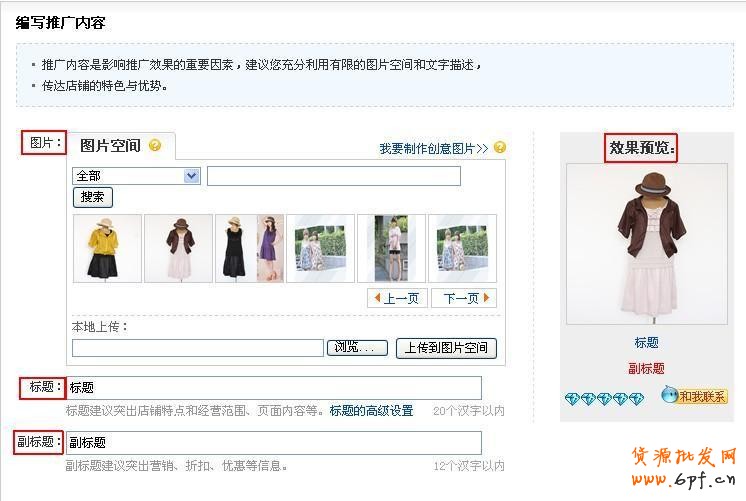Go to next page with 下一页
The image size is (746, 501).
pos(468,298)
